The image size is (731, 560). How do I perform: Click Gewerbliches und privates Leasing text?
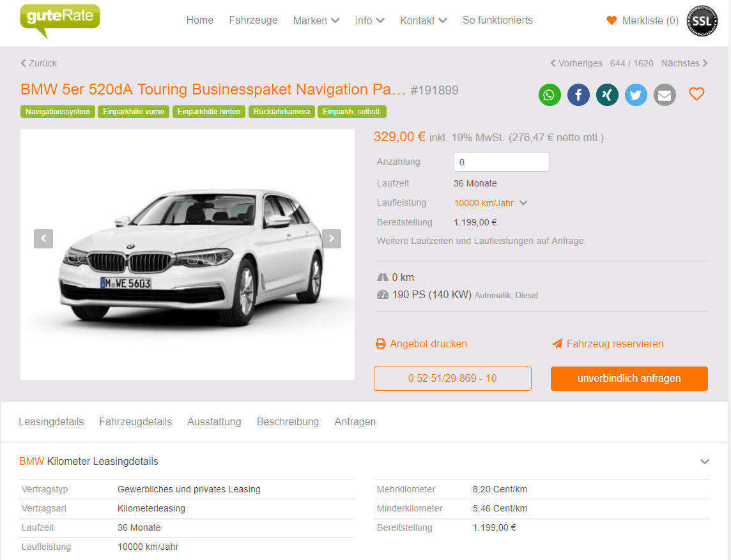[189, 489]
